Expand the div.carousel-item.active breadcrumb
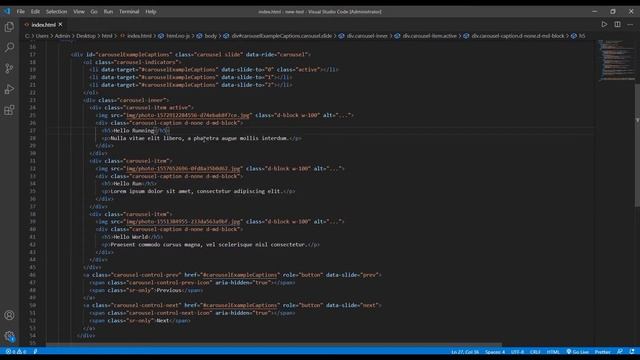This screenshot has height=360, width=640. coord(429,36)
